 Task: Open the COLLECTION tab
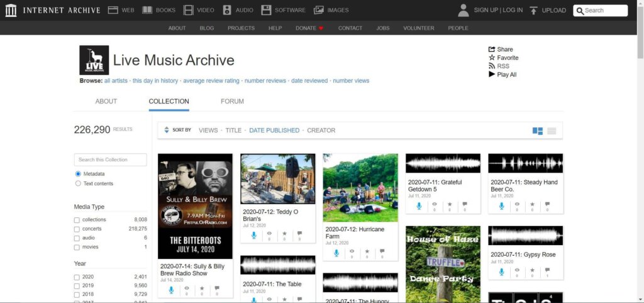[169, 101]
